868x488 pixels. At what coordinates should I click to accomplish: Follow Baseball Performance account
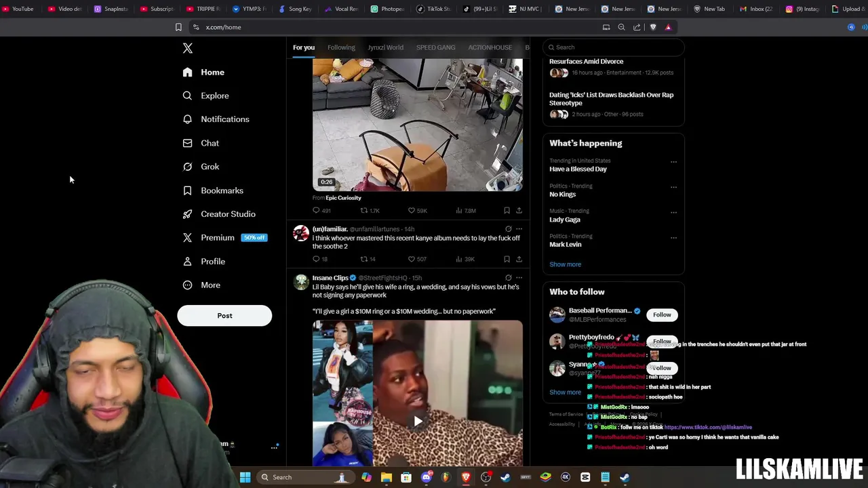[662, 314]
